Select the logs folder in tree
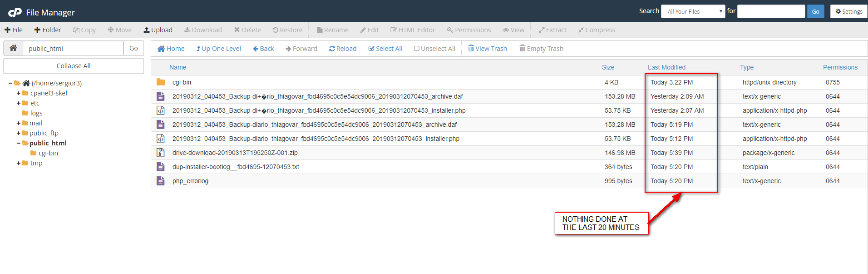Screen dimensions: 868x274 coord(36,113)
